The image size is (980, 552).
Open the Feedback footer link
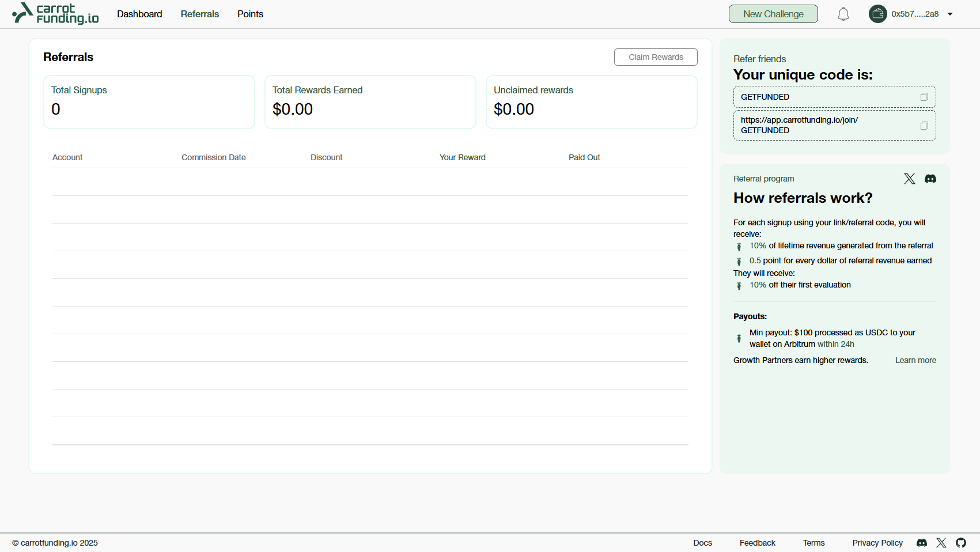click(757, 543)
